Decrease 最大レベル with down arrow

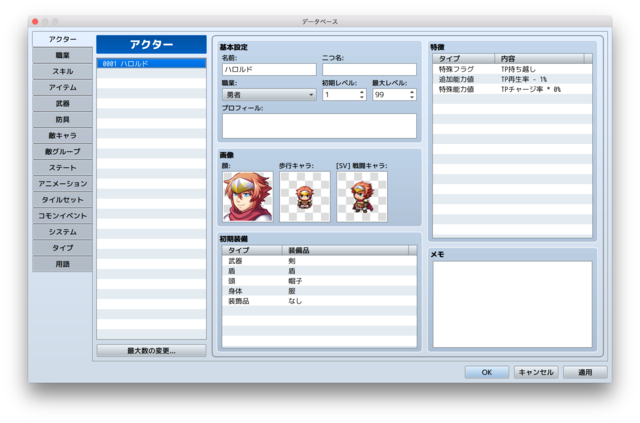click(x=412, y=98)
